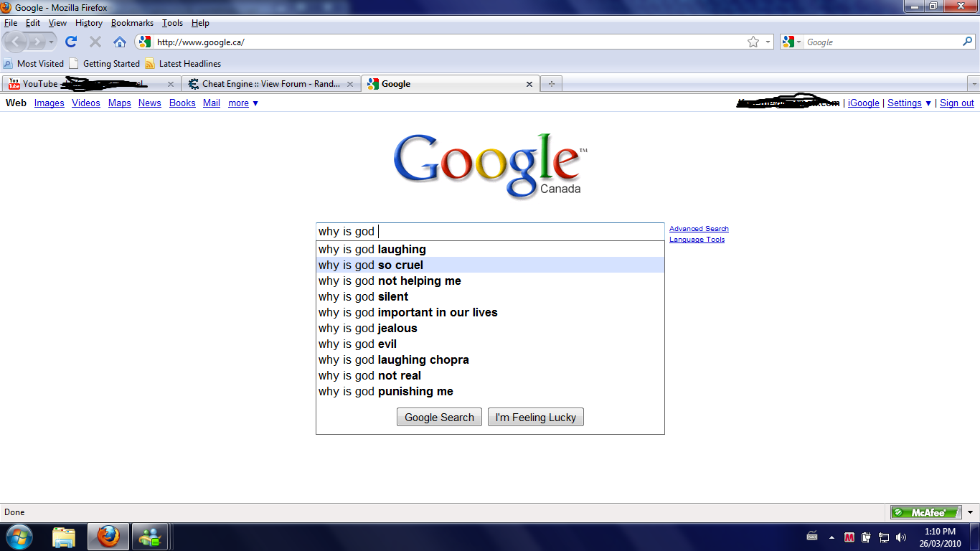Go to Google News
This screenshot has height=551, width=980.
pyautogui.click(x=150, y=103)
